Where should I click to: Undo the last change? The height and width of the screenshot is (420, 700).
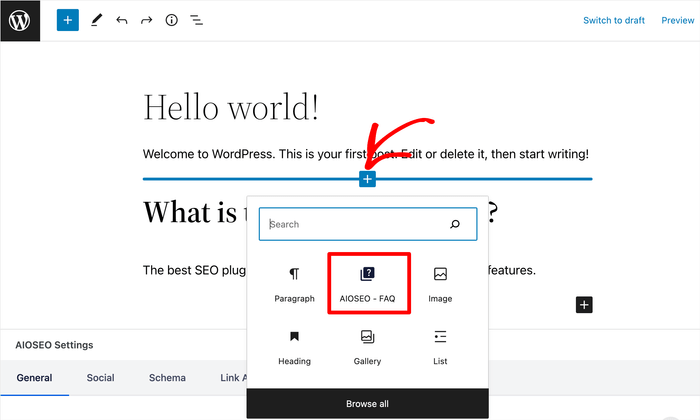click(x=121, y=20)
